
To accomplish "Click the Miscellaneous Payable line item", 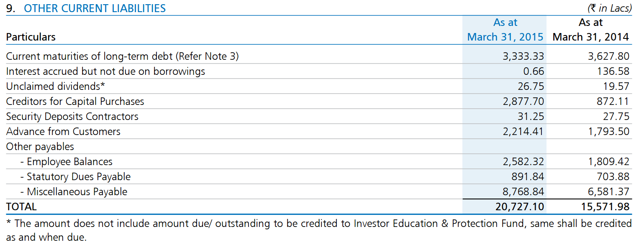I will [74, 192].
